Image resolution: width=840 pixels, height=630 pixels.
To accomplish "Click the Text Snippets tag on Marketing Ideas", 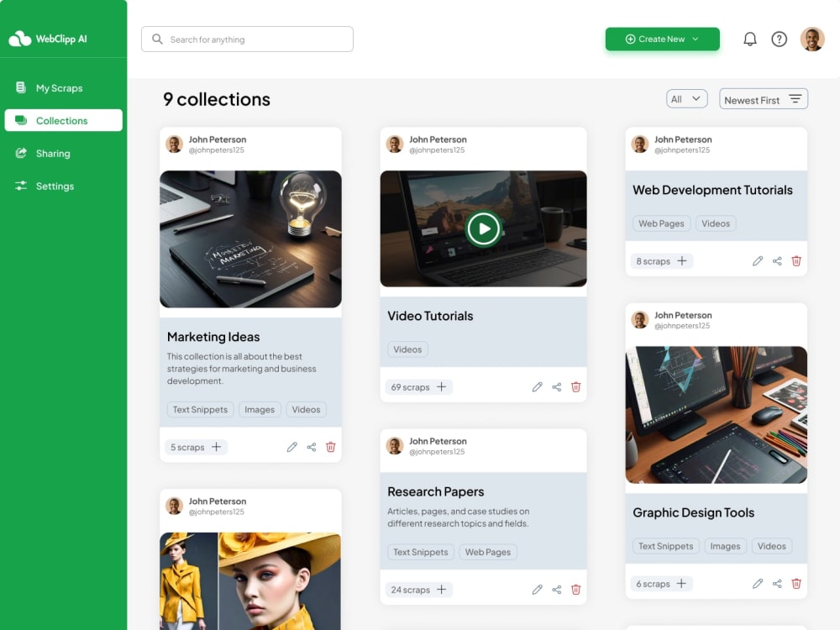I will (200, 409).
